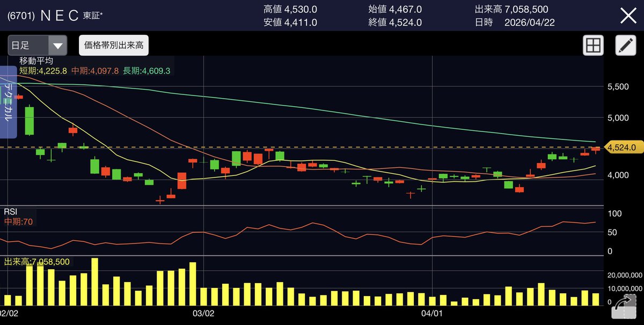Viewport: 644px width, 325px height.
Task: Tap the 高値 4,530.0 value
Action: pos(290,9)
